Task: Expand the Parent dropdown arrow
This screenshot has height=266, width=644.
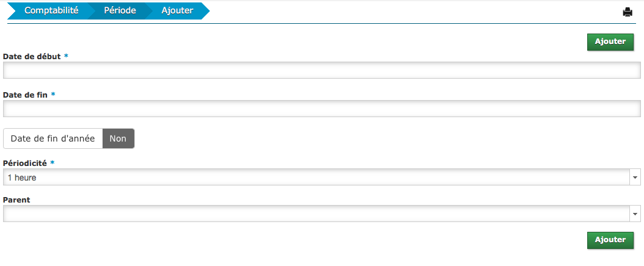Action: coord(635,214)
